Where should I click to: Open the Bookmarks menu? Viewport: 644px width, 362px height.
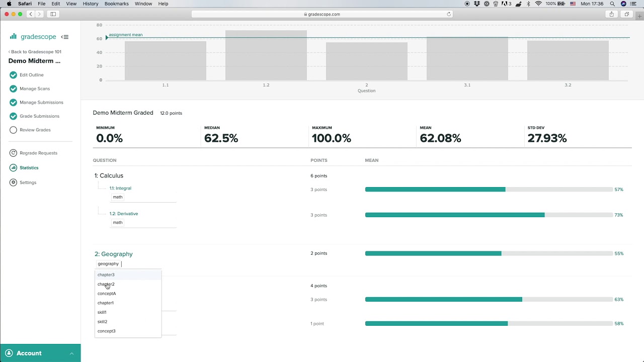(117, 4)
